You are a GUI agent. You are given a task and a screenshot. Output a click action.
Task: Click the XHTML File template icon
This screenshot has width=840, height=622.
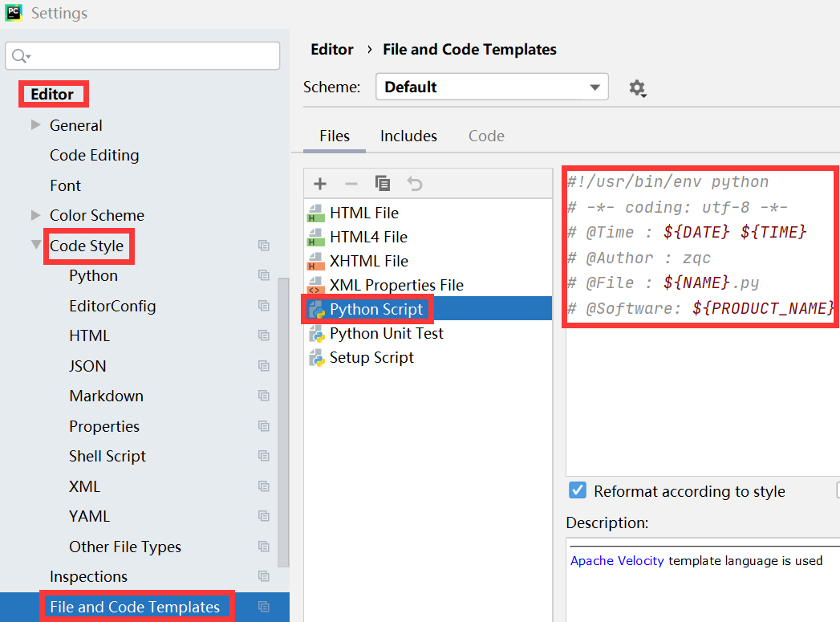(x=316, y=262)
